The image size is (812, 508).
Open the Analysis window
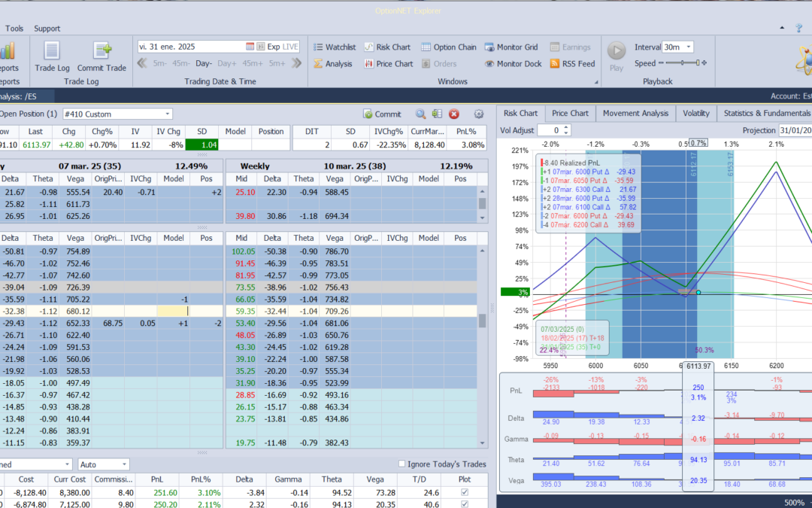(340, 63)
